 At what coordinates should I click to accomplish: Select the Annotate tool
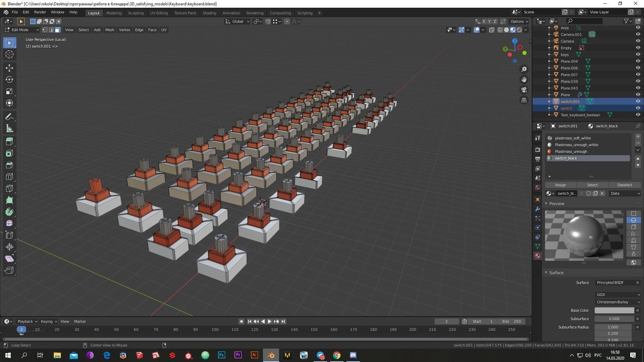pos(9,117)
